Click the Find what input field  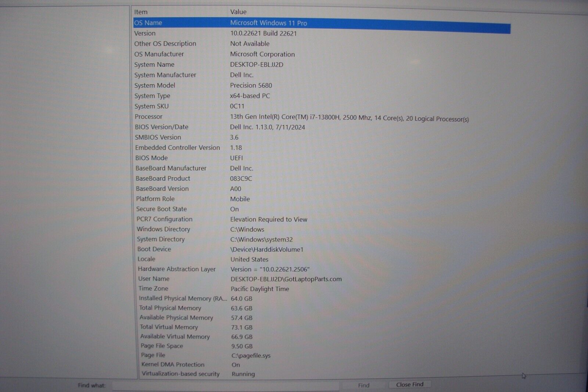click(225, 386)
